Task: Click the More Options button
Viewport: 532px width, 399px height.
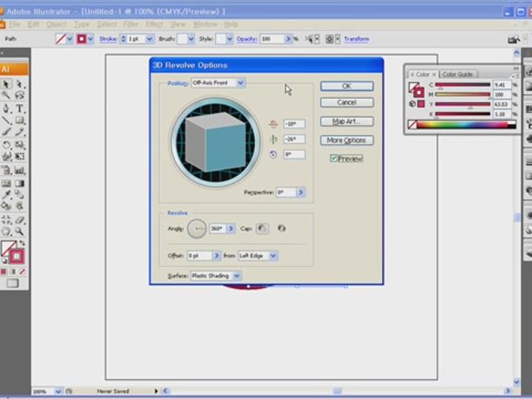Action: point(347,140)
